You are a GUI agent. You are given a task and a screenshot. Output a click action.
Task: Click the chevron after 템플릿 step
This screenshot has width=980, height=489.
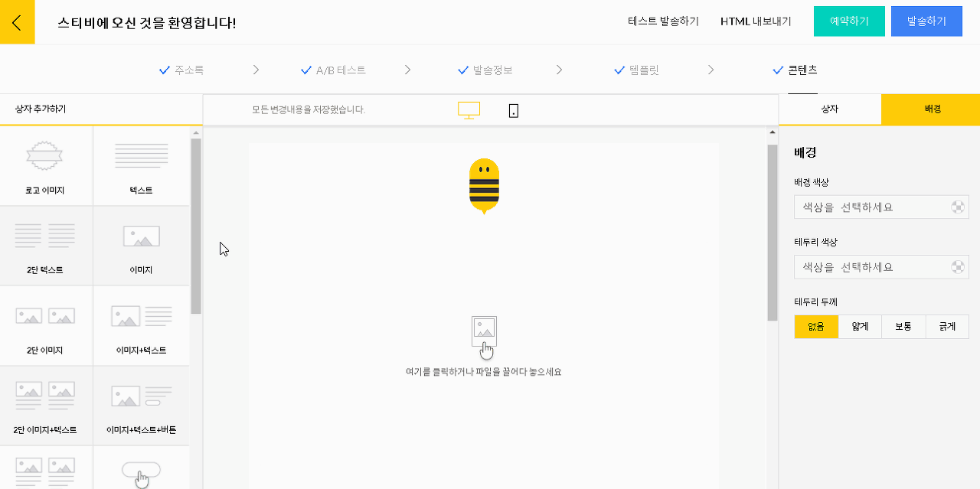tap(710, 70)
